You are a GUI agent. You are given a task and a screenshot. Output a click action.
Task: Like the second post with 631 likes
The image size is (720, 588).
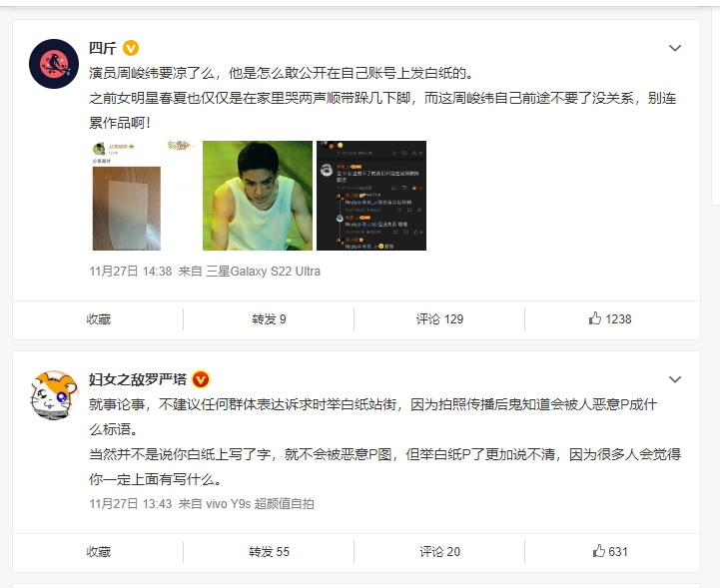(x=610, y=551)
